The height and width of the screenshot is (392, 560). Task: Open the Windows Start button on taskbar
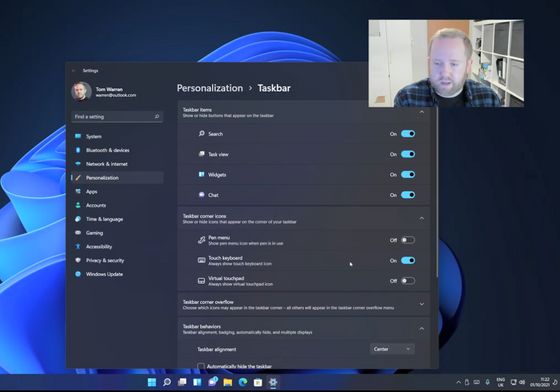coord(152,382)
